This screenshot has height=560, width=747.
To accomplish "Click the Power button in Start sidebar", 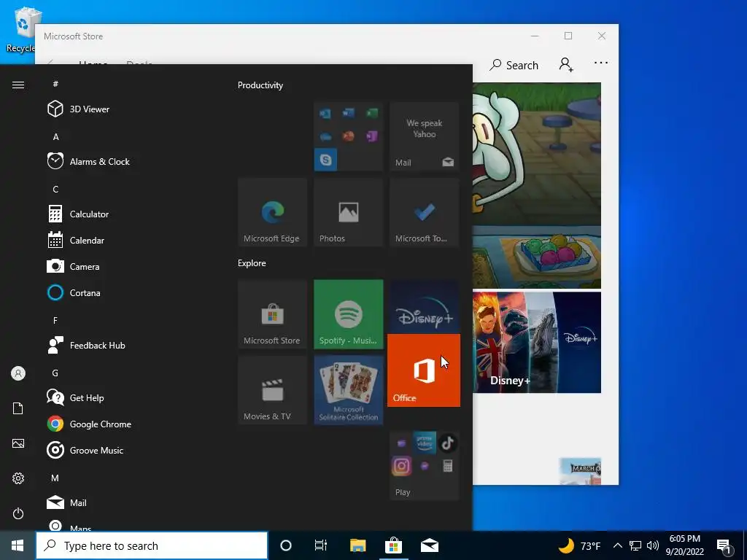I will 18,513.
